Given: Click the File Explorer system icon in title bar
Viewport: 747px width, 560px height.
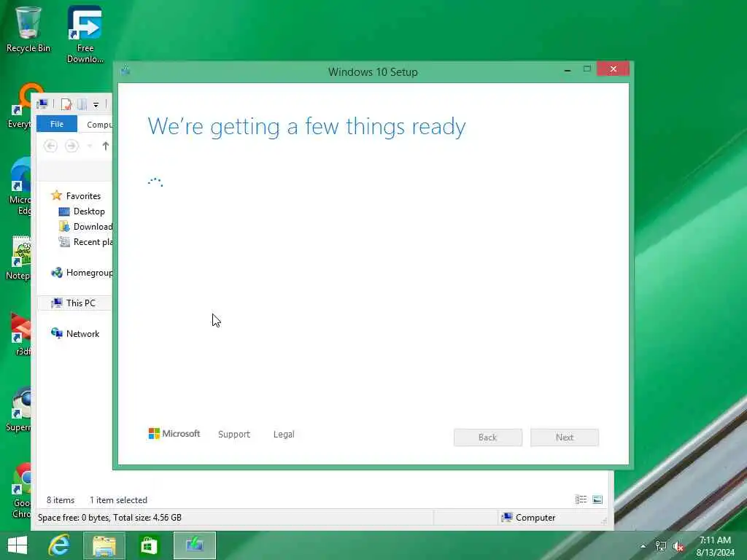Looking at the screenshot, I should coord(42,104).
